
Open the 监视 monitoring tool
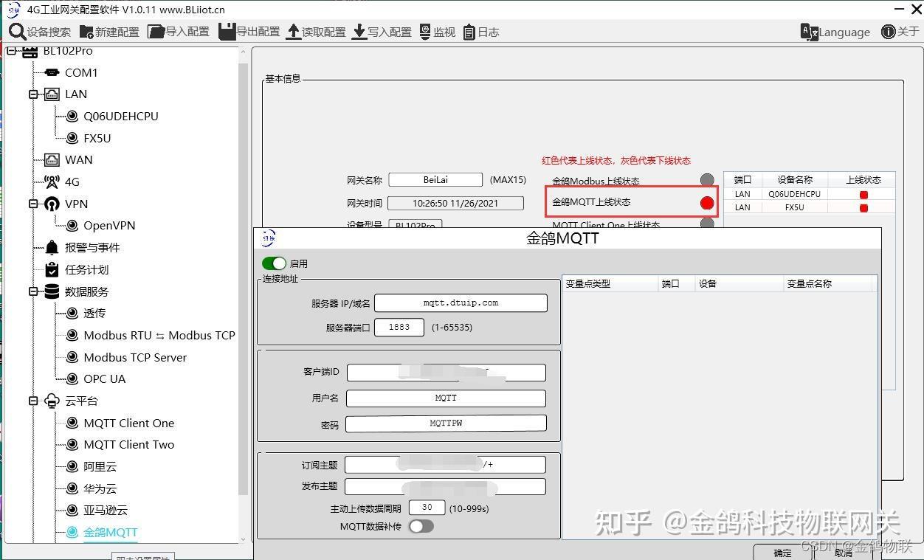434,32
